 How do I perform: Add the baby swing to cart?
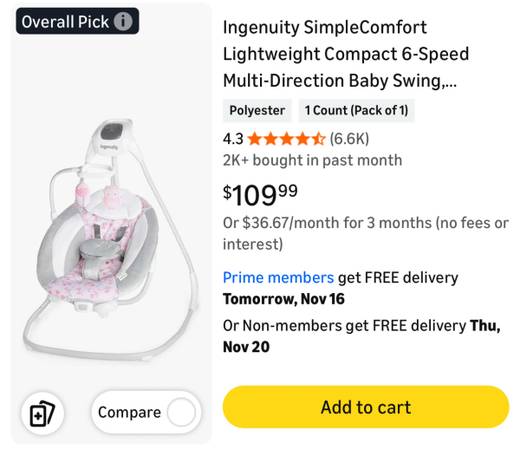(x=366, y=407)
